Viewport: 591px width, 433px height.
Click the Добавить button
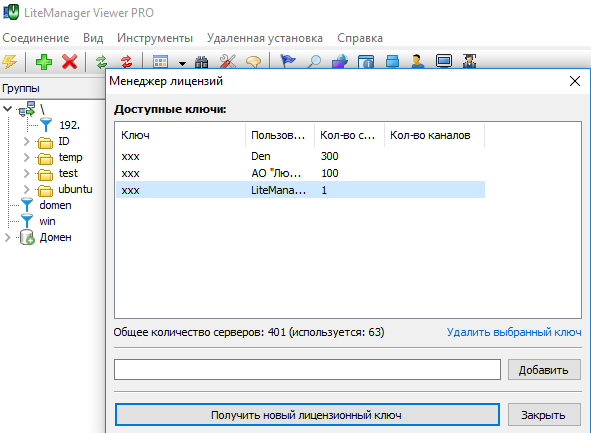[x=544, y=370]
